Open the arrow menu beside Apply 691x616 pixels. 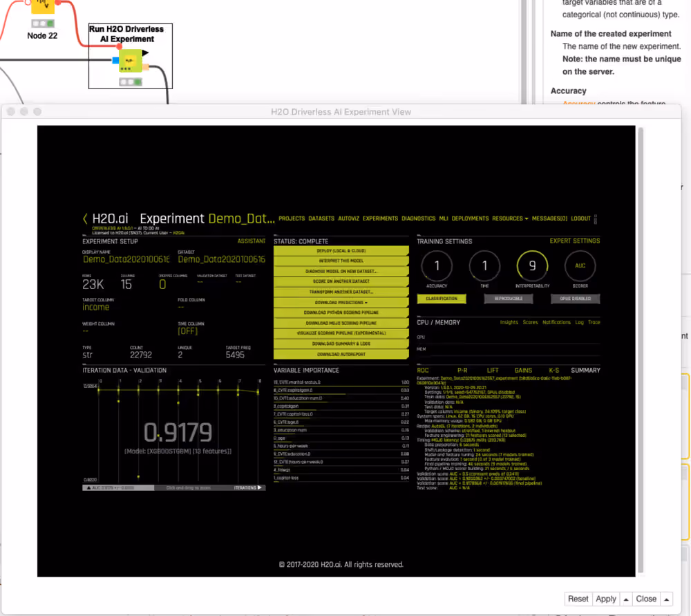coord(626,599)
